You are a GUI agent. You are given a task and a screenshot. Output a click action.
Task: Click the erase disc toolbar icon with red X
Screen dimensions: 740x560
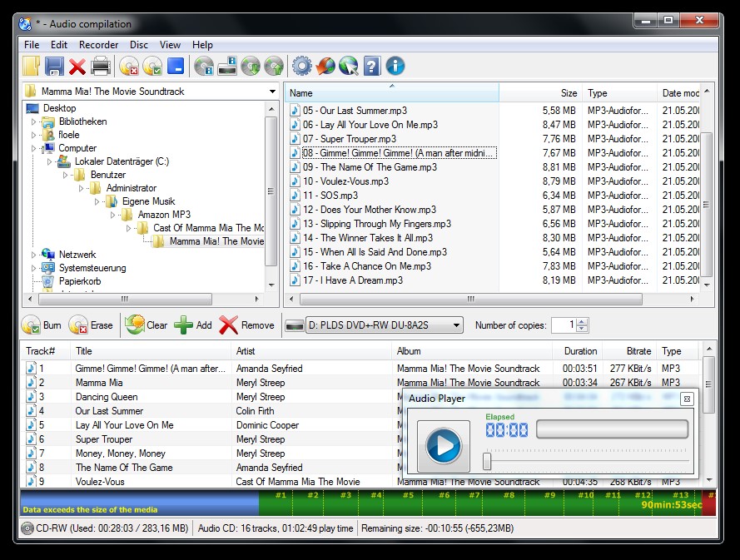129,66
